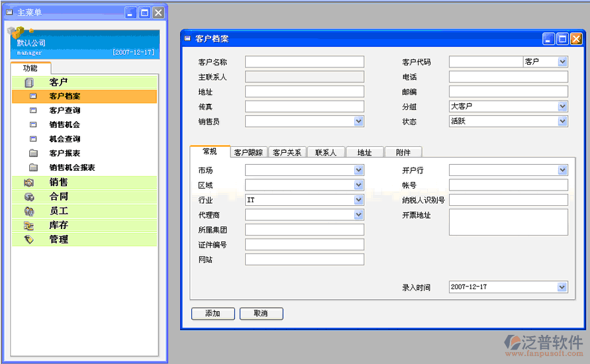Expand the 分组 dropdown showing 大客户
This screenshot has width=590, height=364.
tap(562, 107)
